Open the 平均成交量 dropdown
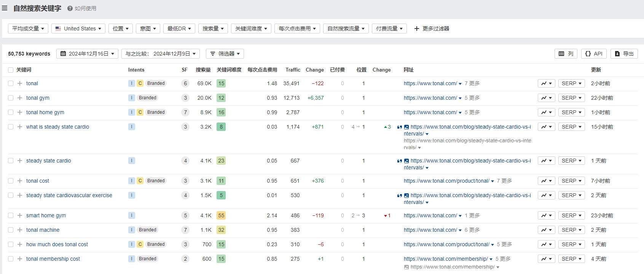The width and height of the screenshot is (644, 274). click(28, 29)
